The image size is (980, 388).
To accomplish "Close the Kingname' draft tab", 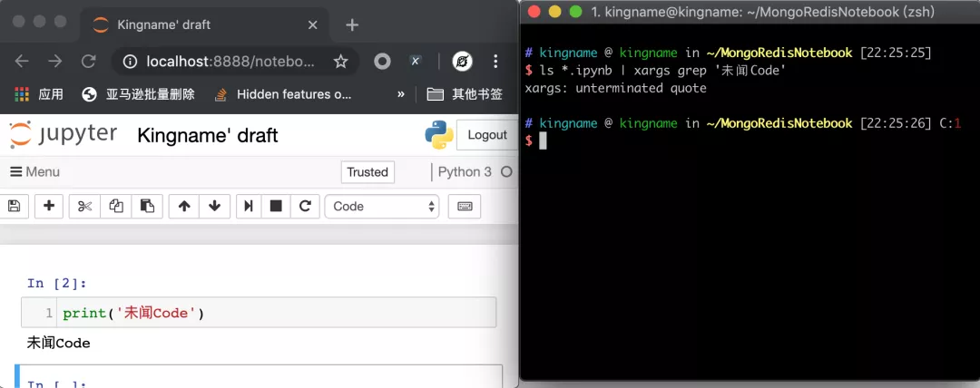I will pyautogui.click(x=313, y=25).
